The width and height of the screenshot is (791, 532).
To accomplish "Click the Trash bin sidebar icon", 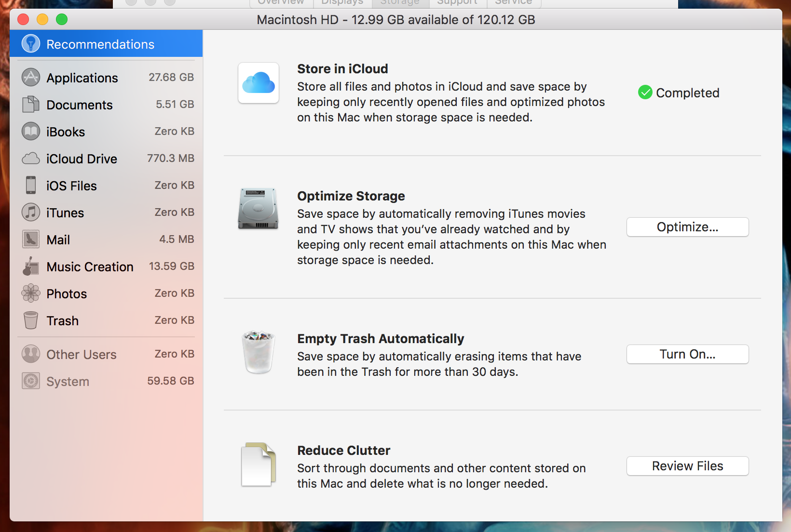I will [x=31, y=320].
